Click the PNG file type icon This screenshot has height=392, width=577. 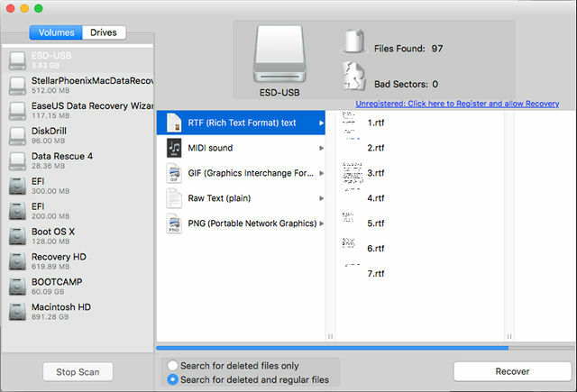click(x=174, y=223)
